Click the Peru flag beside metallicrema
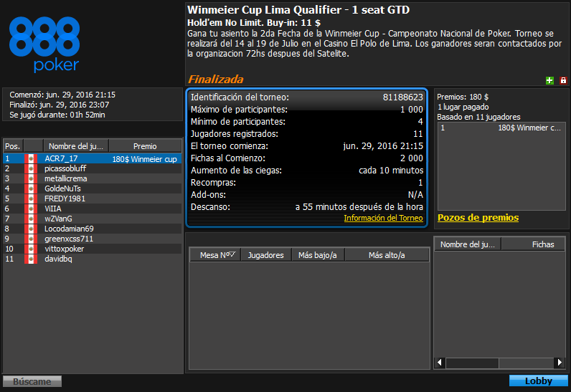Viewport: 571px width, 392px height. pos(31,178)
